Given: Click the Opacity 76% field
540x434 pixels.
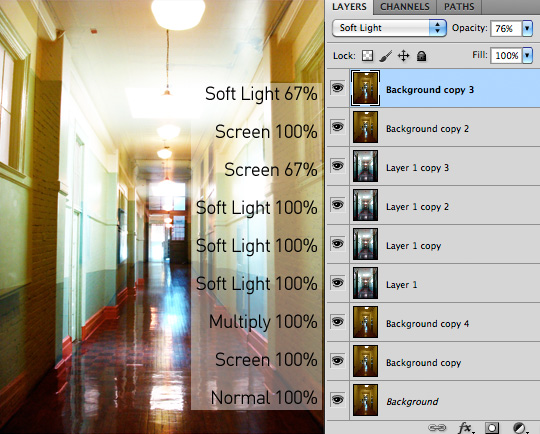Looking at the screenshot, I should click(507, 28).
